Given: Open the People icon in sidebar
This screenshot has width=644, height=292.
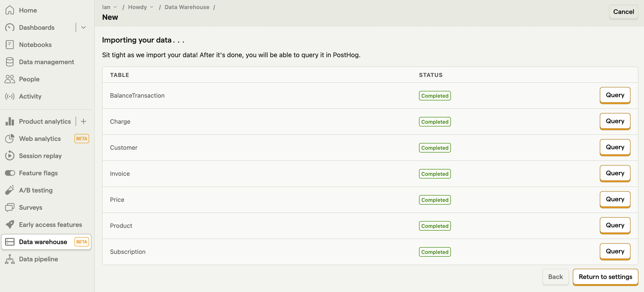Looking at the screenshot, I should tap(10, 79).
